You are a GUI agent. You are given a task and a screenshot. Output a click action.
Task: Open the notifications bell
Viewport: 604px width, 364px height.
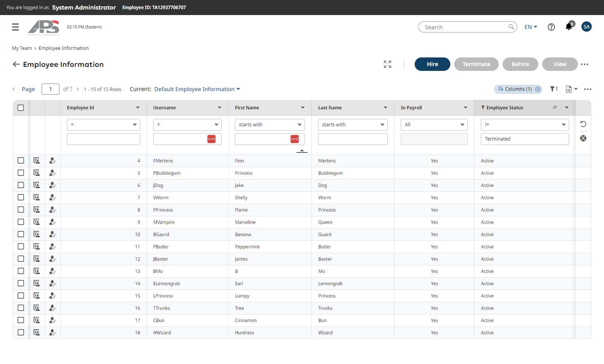click(569, 27)
